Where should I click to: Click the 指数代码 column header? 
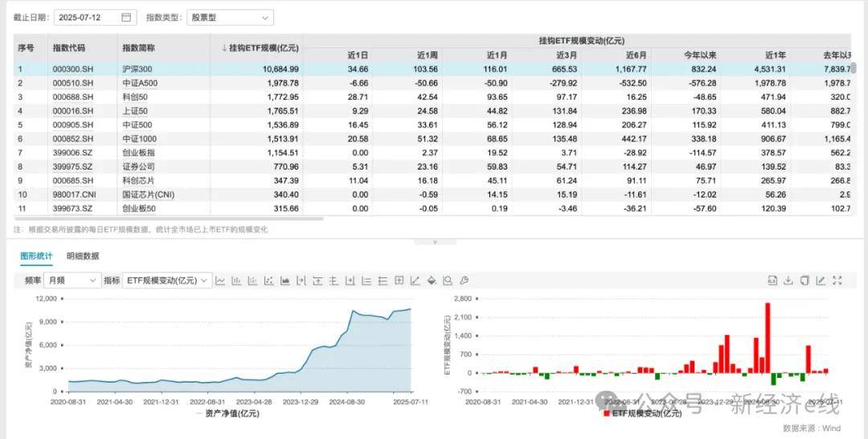click(x=69, y=48)
